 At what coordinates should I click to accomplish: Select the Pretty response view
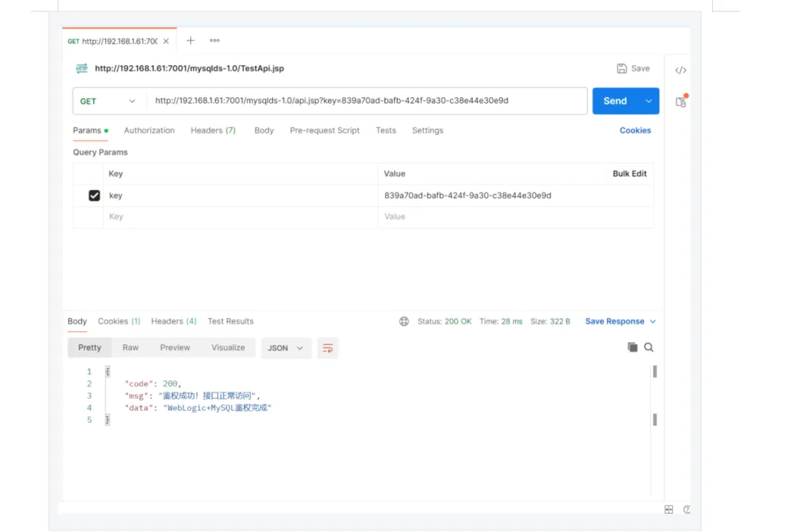click(90, 348)
